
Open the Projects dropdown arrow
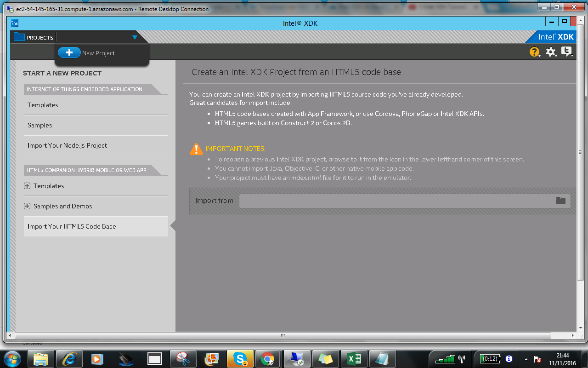tap(135, 38)
